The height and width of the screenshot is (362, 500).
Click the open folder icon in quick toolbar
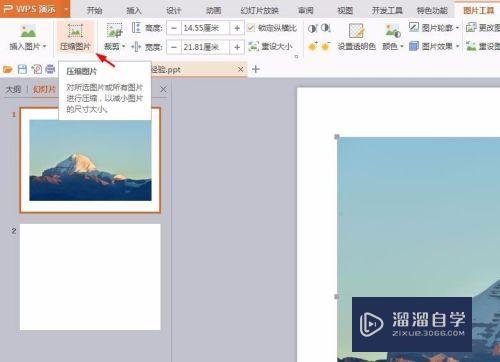[7, 69]
